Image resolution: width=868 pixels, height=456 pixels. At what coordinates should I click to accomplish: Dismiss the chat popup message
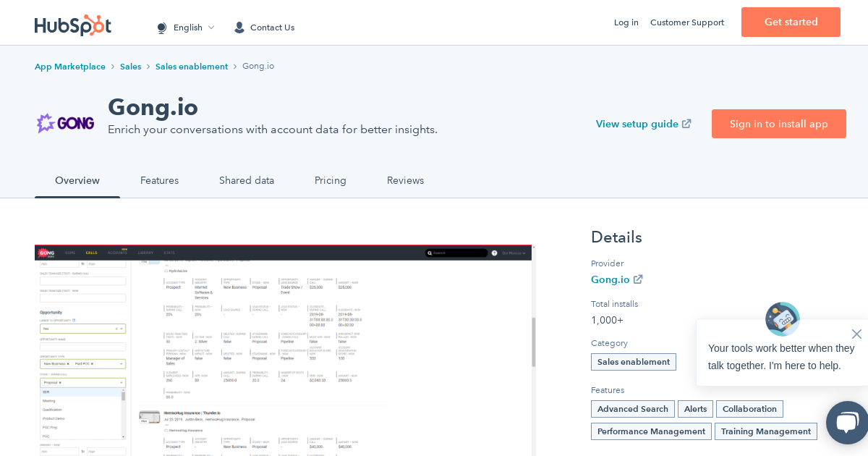[856, 334]
